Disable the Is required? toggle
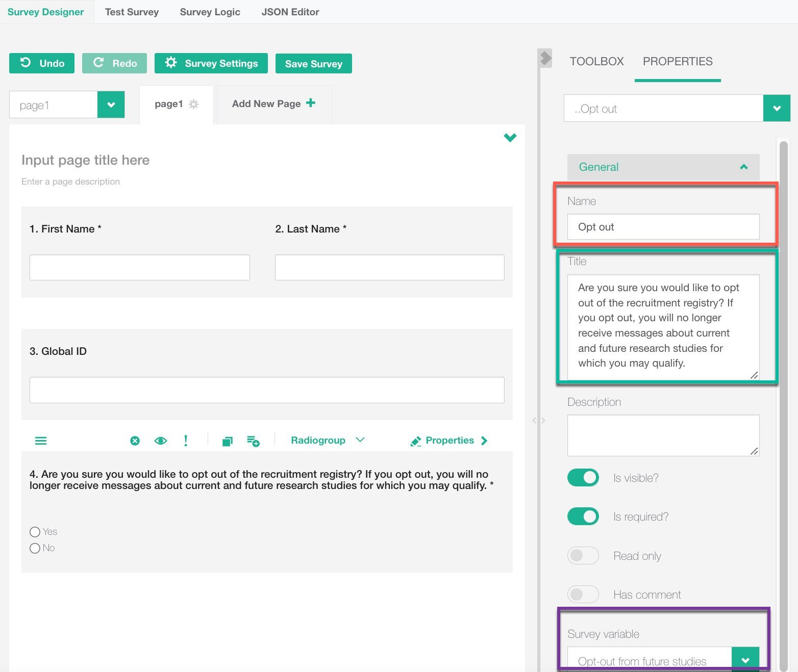The width and height of the screenshot is (798, 672). [583, 516]
